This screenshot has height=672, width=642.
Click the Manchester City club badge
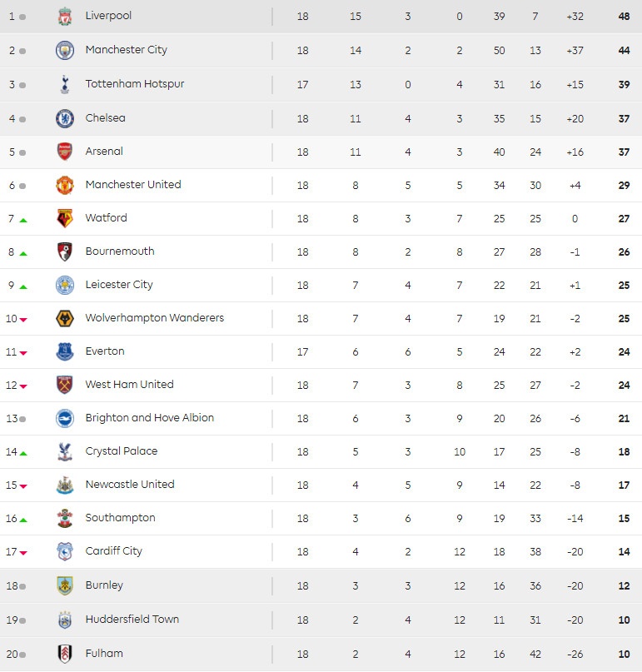[64, 51]
